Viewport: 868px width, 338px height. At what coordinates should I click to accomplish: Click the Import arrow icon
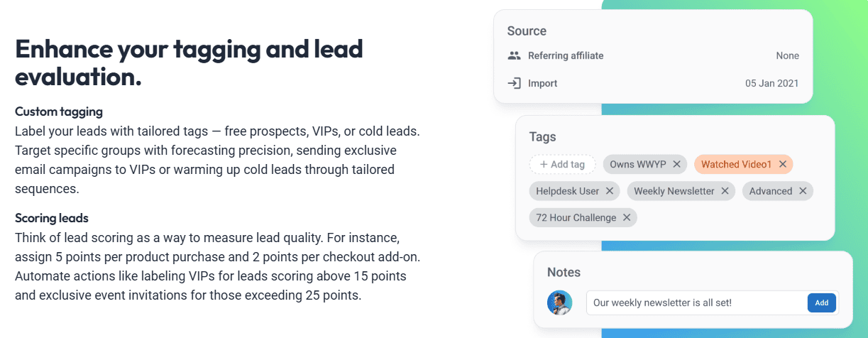coord(515,83)
